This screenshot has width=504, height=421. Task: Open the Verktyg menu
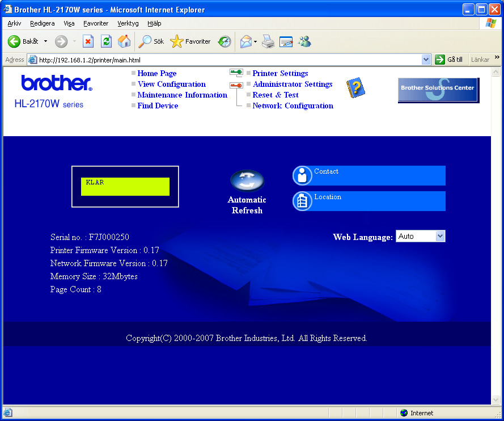coord(128,23)
